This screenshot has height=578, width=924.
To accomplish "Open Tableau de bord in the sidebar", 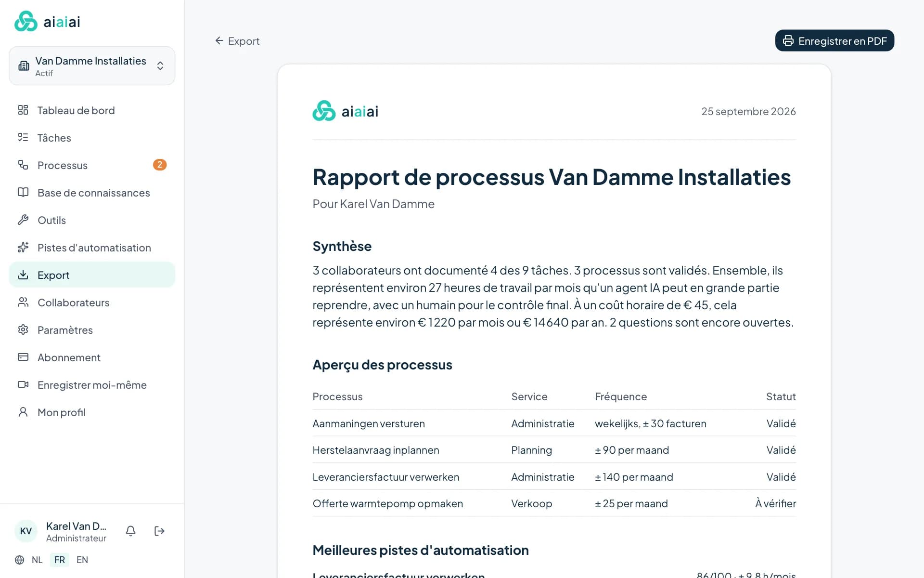I will pos(92,110).
